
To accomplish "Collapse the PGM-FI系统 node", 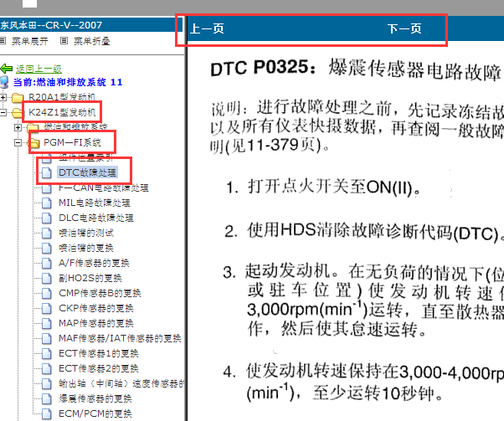I will [x=18, y=142].
